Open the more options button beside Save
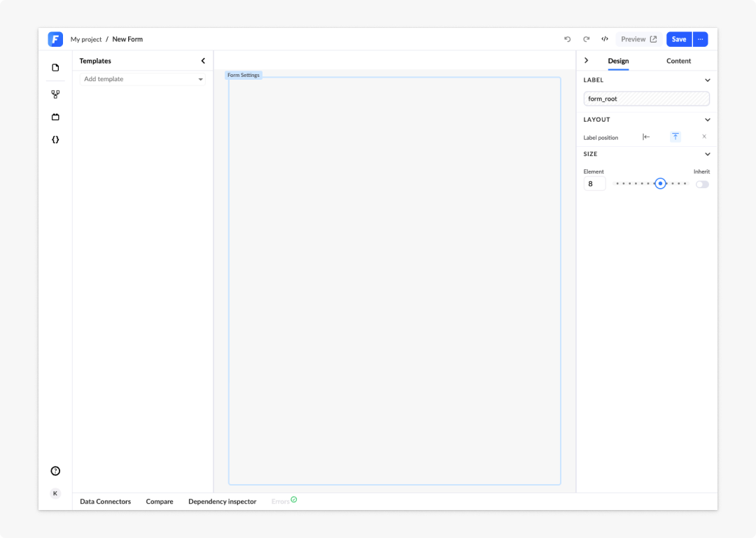The width and height of the screenshot is (756, 538). (701, 39)
